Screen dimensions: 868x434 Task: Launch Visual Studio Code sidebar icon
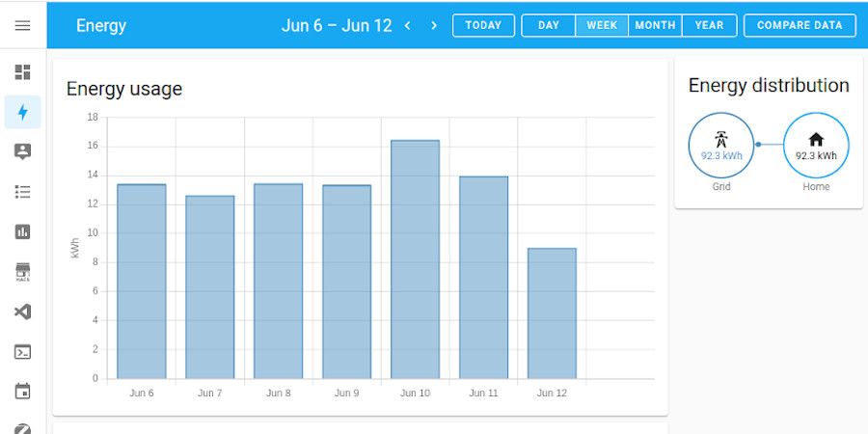coord(22,312)
